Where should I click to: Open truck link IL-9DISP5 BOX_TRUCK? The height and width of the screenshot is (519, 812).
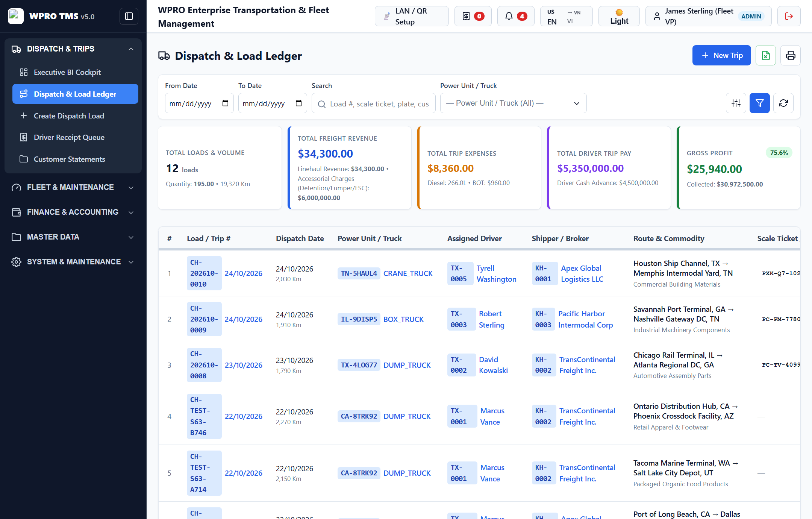(x=380, y=319)
